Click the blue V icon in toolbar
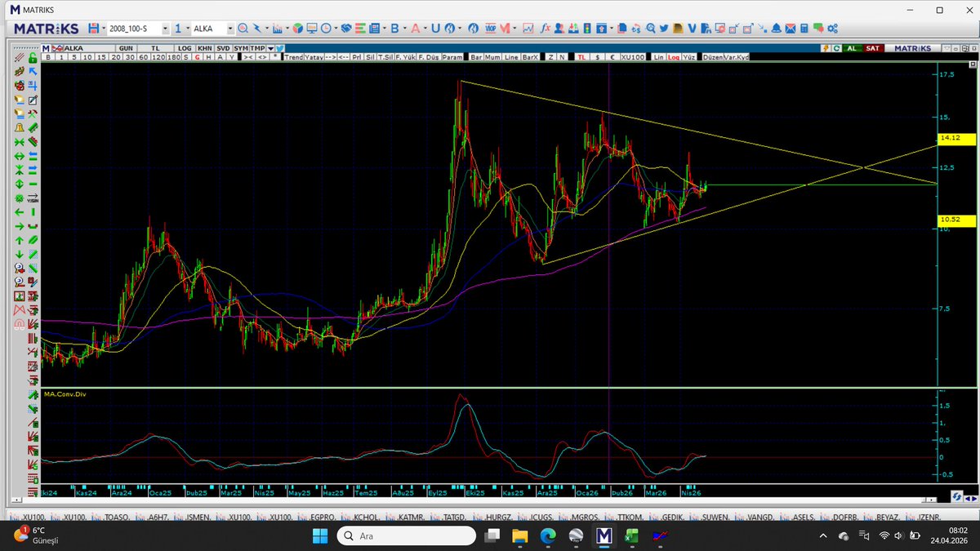This screenshot has width=980, height=551. [692, 29]
